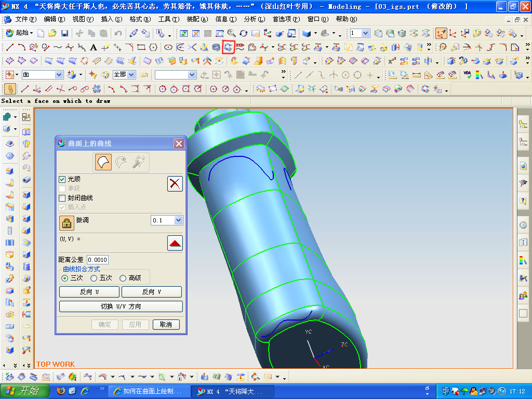The image size is (532, 399).
Task: Expand shaded display style arrow
Action: click(x=315, y=33)
